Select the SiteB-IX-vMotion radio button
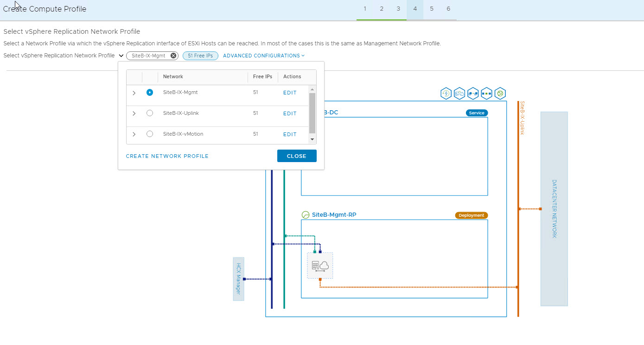The height and width of the screenshot is (345, 644). pos(149,134)
